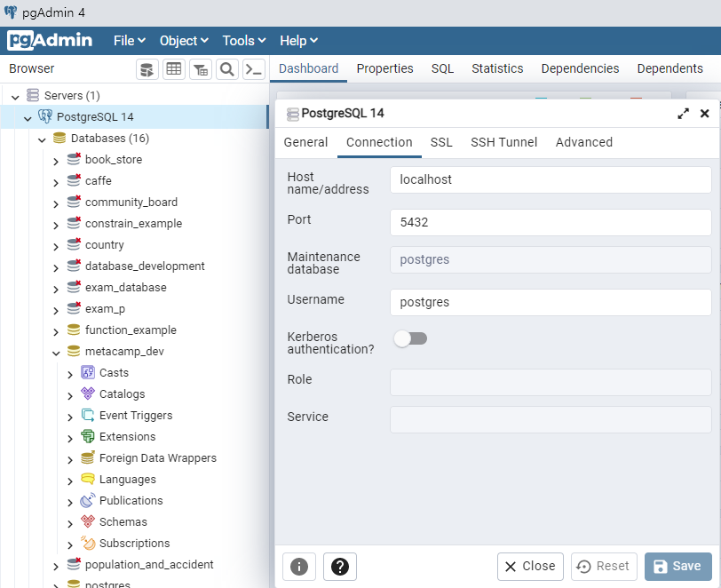Open the Tools menu
The width and height of the screenshot is (721, 588).
(x=244, y=41)
